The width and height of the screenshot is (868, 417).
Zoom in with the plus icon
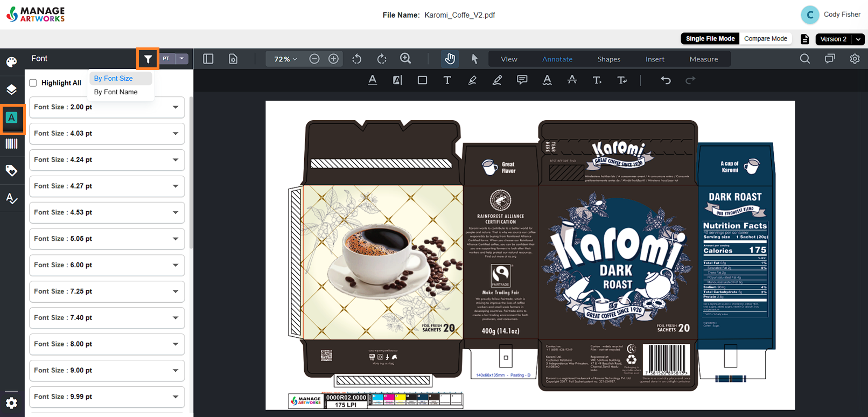click(334, 59)
